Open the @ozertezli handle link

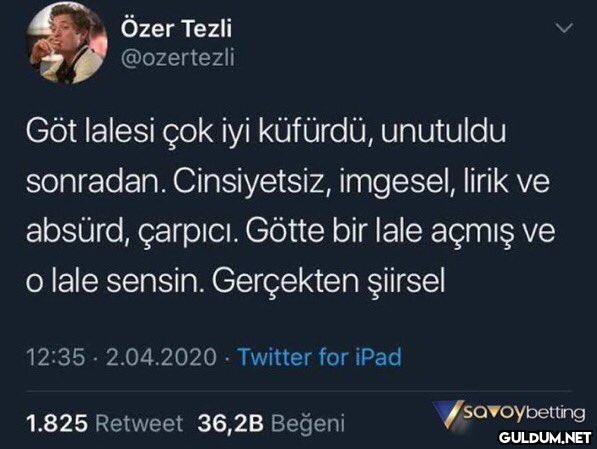point(177,58)
